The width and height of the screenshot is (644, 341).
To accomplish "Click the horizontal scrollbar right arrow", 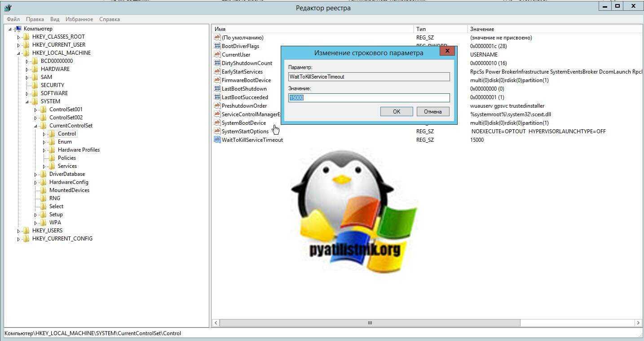I will pos(638,323).
